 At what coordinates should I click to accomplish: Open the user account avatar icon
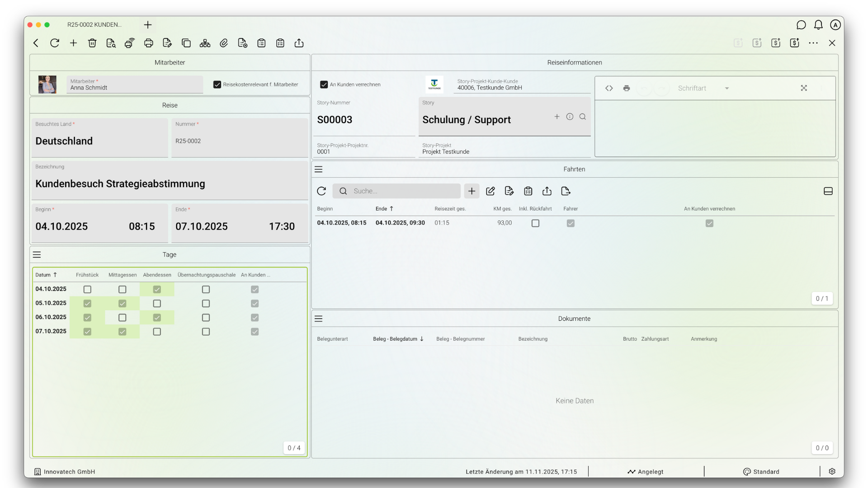point(835,25)
